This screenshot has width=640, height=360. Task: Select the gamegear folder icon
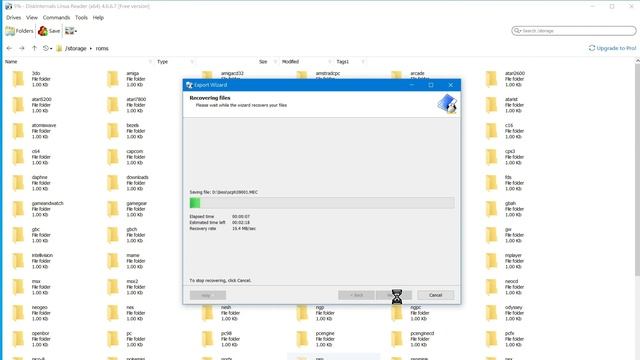pyautogui.click(x=113, y=209)
